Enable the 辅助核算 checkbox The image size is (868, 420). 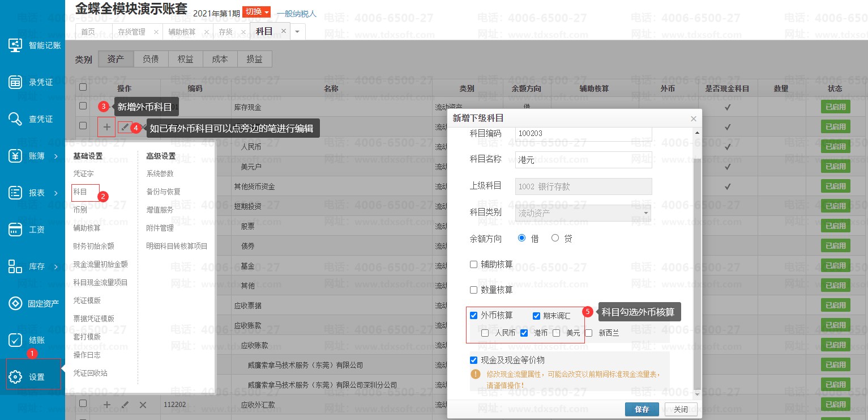(x=474, y=264)
